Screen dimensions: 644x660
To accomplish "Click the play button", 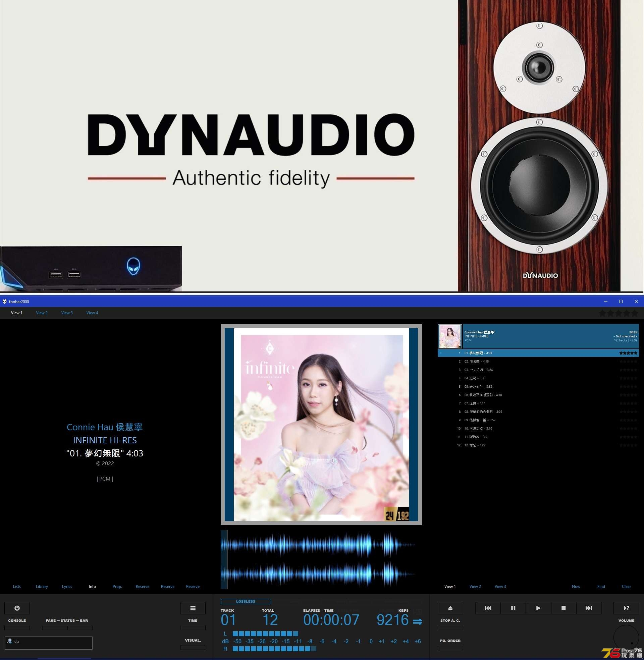I will (x=538, y=608).
